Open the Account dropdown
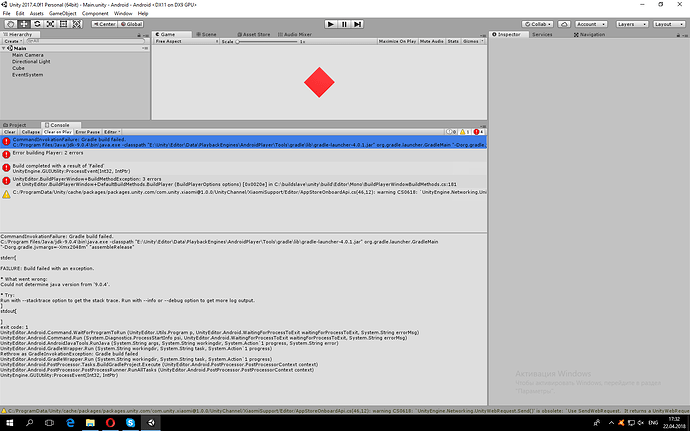The height and width of the screenshot is (431, 690). 591,24
